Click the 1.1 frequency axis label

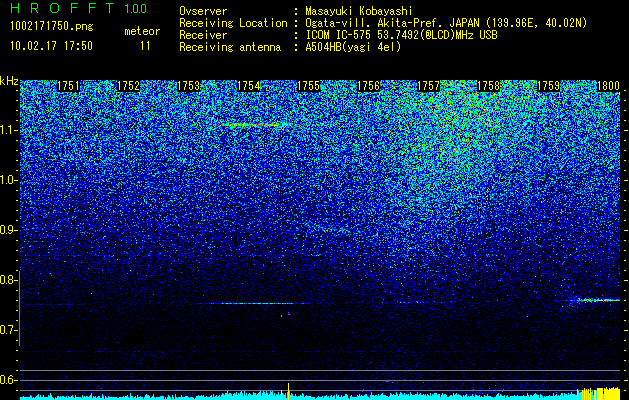[x=8, y=131]
